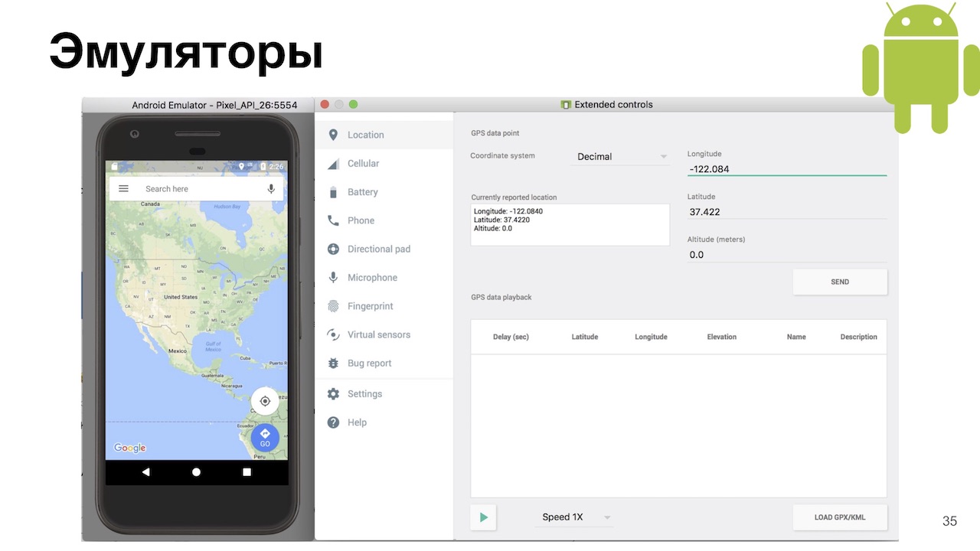This screenshot has width=980, height=551.
Task: Click the LOAD GPX/KML button
Action: [x=840, y=517]
